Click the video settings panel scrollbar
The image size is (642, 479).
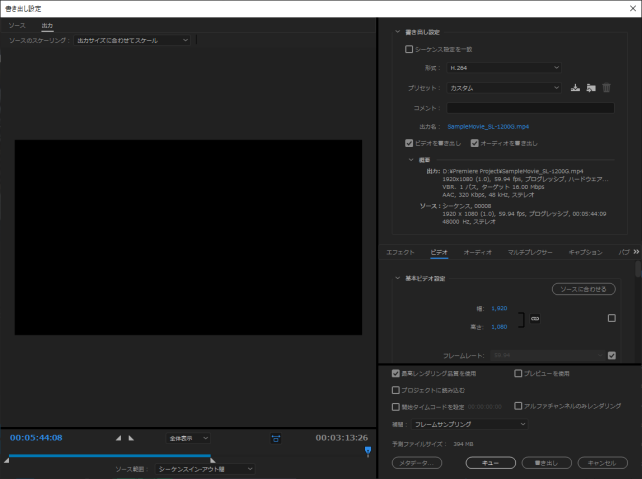[x=638, y=269]
